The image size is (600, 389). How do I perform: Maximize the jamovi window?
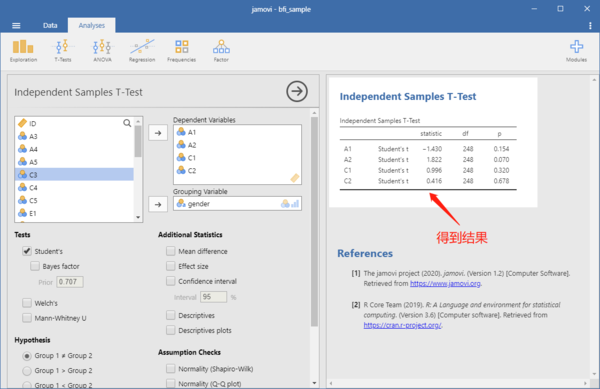[560, 9]
